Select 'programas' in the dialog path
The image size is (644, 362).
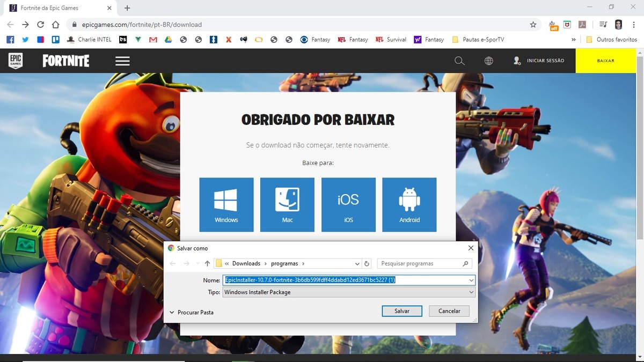click(x=284, y=263)
